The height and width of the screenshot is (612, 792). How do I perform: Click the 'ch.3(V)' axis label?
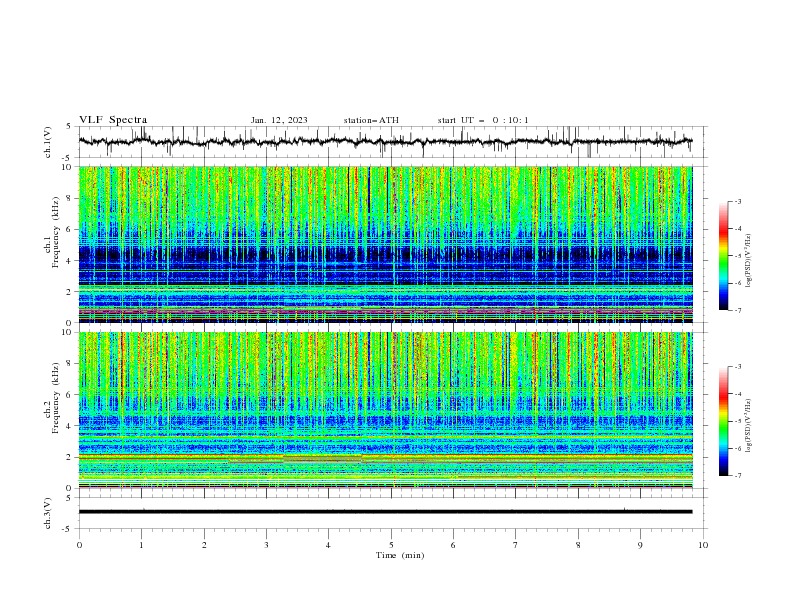[48, 513]
